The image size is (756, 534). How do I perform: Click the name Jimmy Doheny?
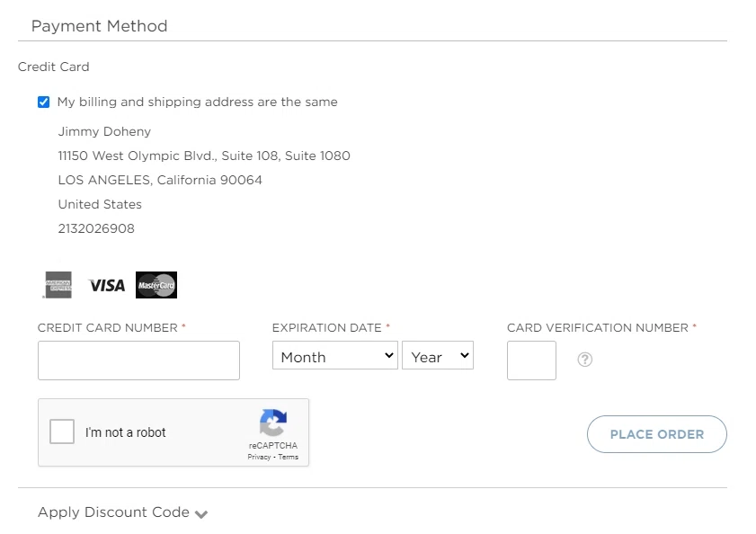pos(104,131)
